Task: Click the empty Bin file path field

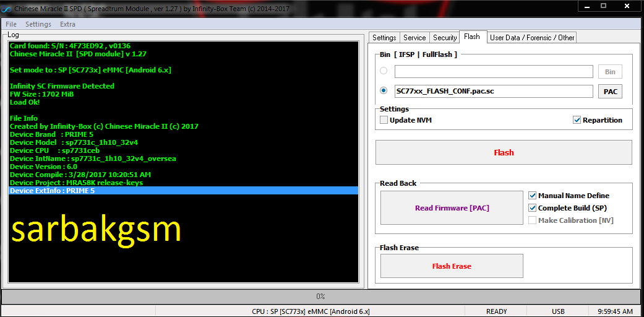Action: click(494, 71)
